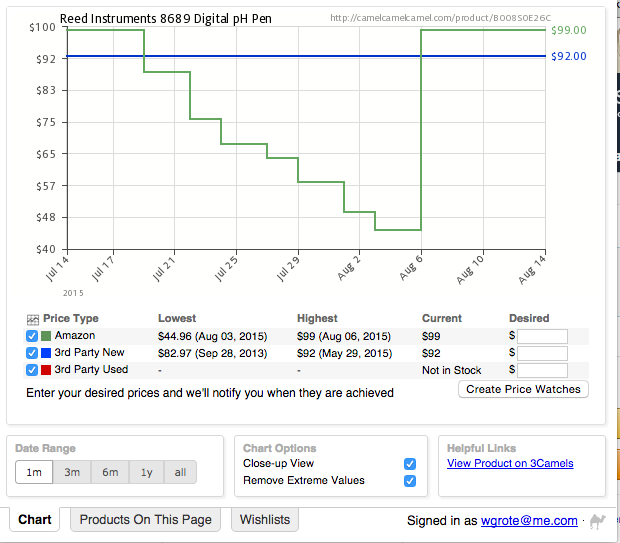Click the $99.00 green price label

click(x=569, y=30)
